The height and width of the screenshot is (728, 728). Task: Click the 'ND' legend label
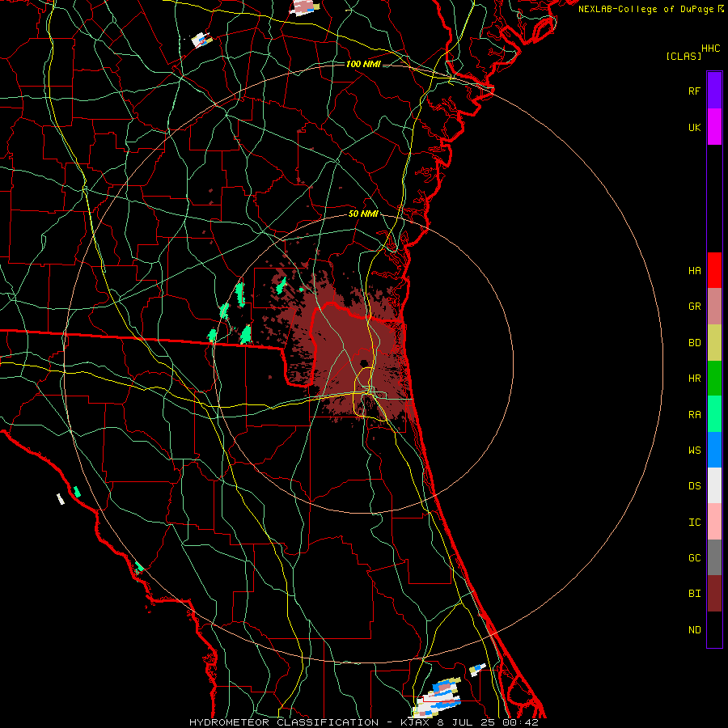[x=694, y=629]
